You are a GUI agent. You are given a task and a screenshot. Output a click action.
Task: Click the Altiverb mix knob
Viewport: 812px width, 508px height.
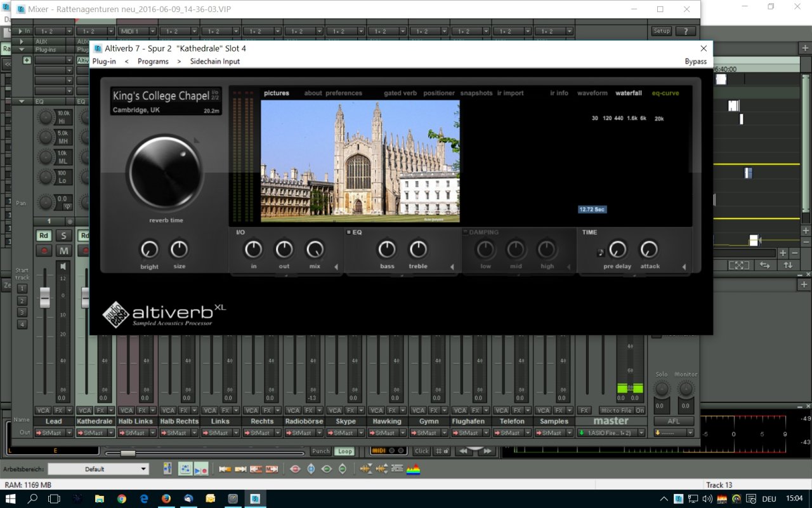click(315, 249)
